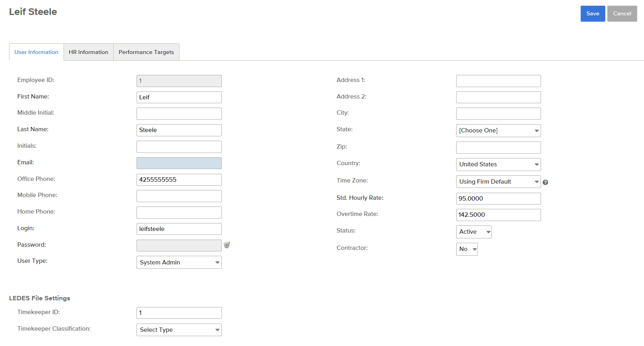Click the Last Name field containing Steele

tap(179, 130)
